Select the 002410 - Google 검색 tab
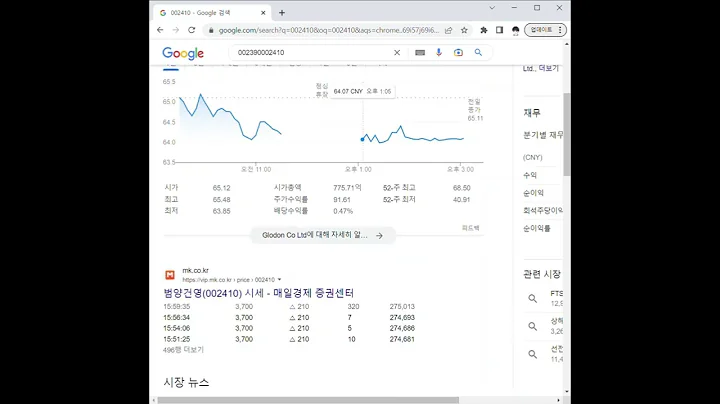 coord(212,13)
